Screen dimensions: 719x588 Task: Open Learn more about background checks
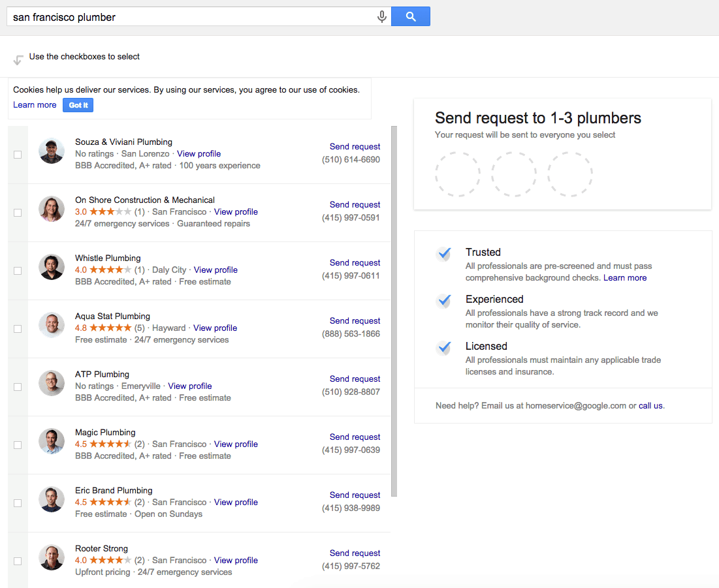click(x=625, y=278)
